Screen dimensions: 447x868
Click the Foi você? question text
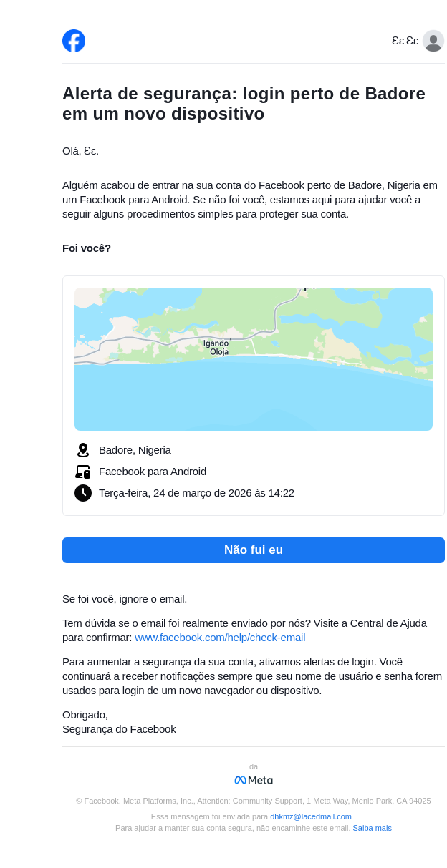coord(87,248)
